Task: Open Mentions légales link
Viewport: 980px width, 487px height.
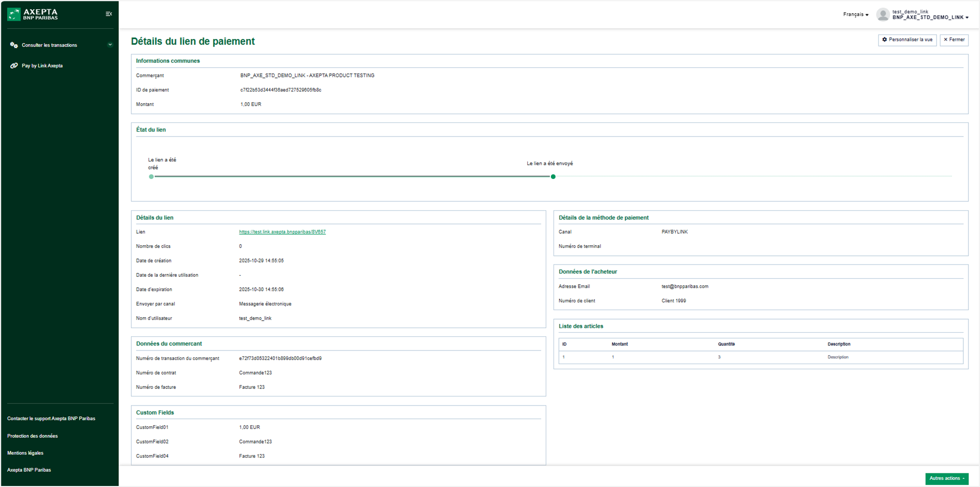Action: click(x=25, y=453)
